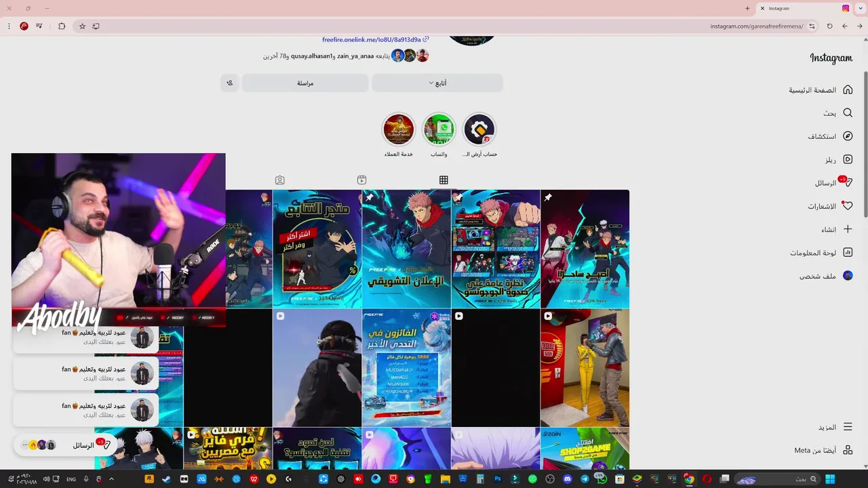Viewport: 868px width, 488px height.
Task: Click the suggest similar accounts person button
Action: [x=229, y=83]
